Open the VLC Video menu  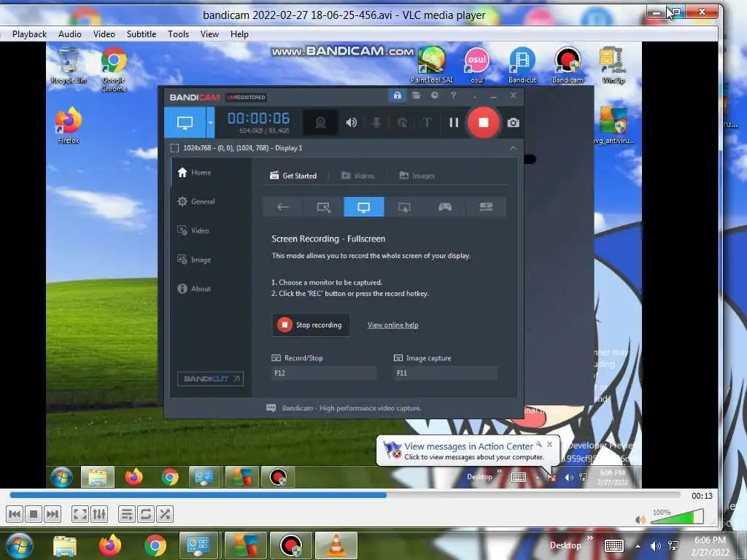pyautogui.click(x=104, y=34)
